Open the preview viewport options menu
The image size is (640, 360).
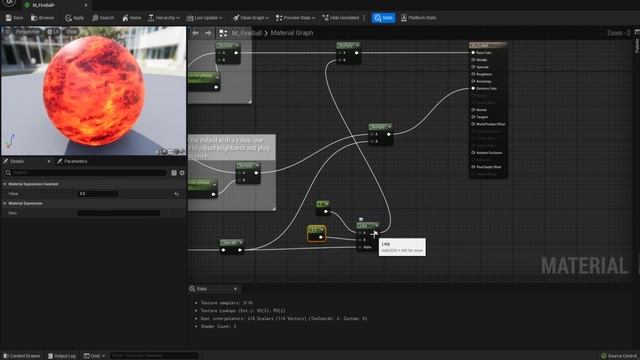point(7,31)
